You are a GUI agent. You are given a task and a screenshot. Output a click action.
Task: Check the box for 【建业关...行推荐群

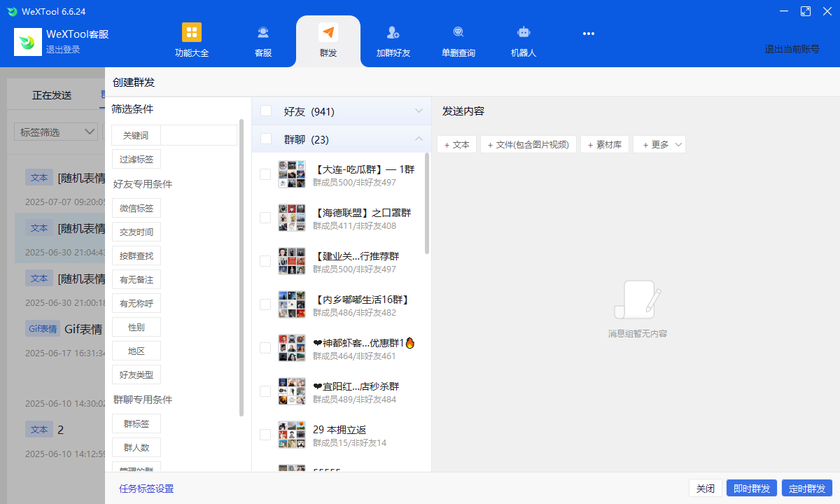265,261
